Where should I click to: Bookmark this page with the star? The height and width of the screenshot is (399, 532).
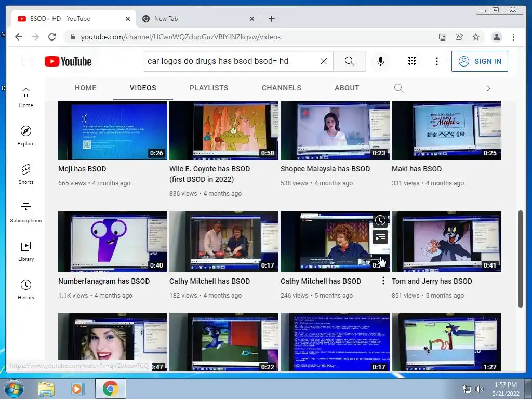point(476,37)
